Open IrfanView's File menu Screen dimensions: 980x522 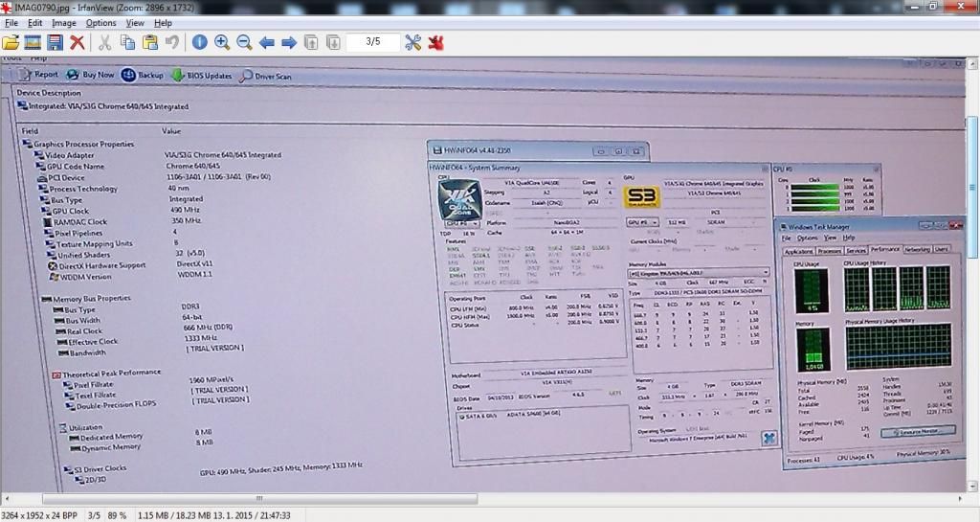click(x=11, y=22)
